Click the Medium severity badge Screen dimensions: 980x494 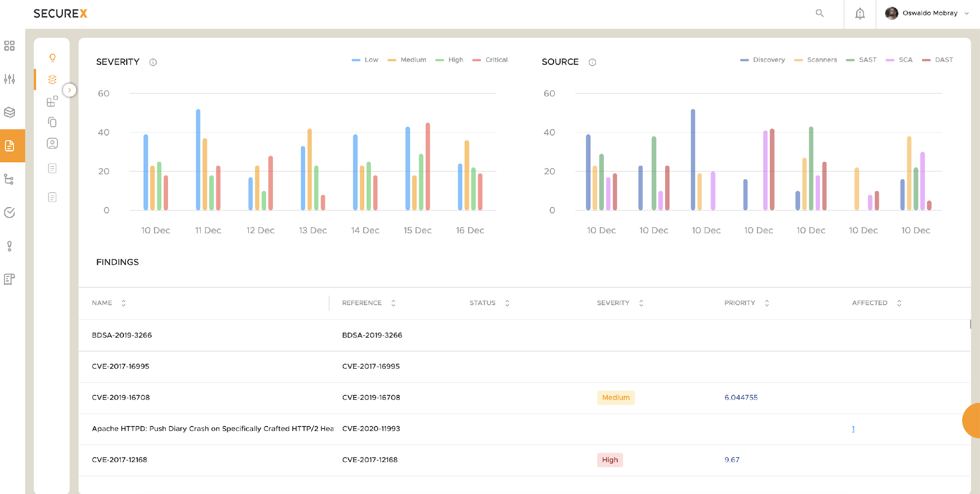(616, 397)
